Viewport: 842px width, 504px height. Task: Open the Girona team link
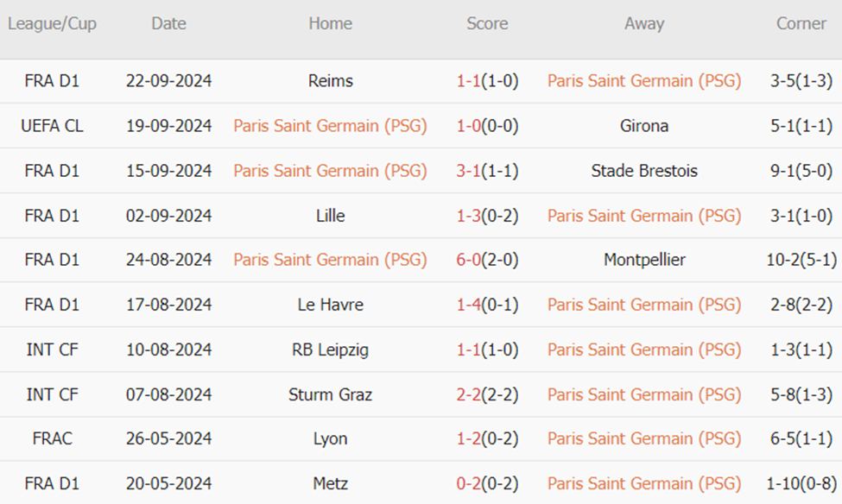pos(644,126)
